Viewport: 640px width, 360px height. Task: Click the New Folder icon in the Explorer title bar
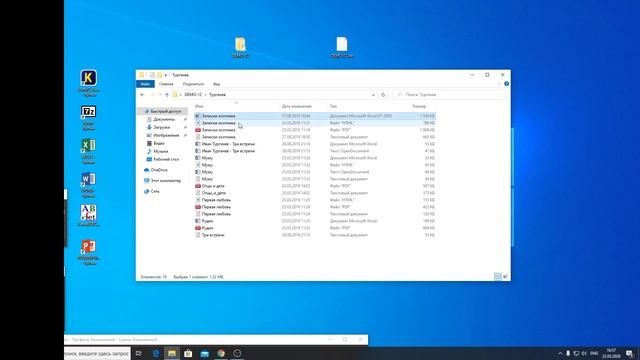(160, 75)
